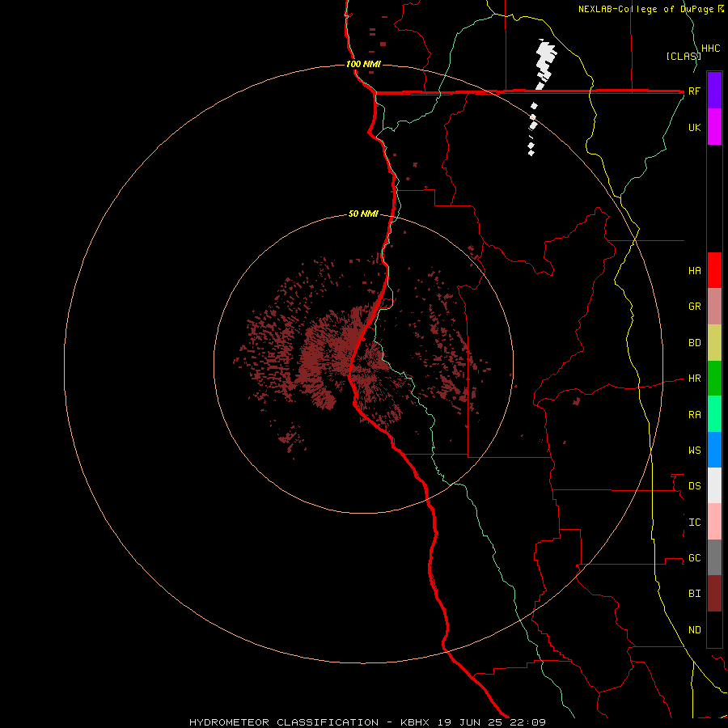The width and height of the screenshot is (728, 728).
Task: Click the GC gray legend swatch
Action: [714, 557]
